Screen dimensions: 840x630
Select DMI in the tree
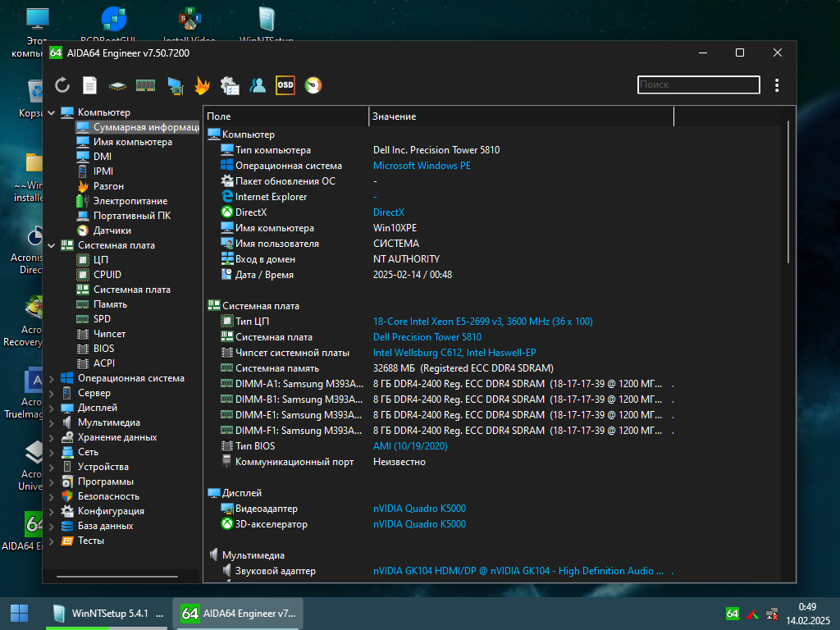click(x=103, y=157)
